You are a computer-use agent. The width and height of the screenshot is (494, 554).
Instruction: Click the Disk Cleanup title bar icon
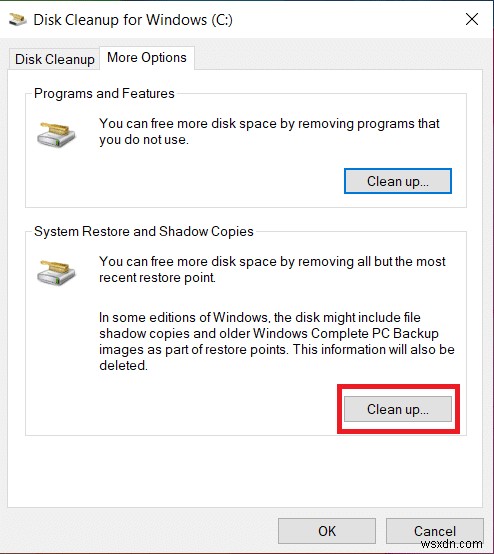(17, 20)
